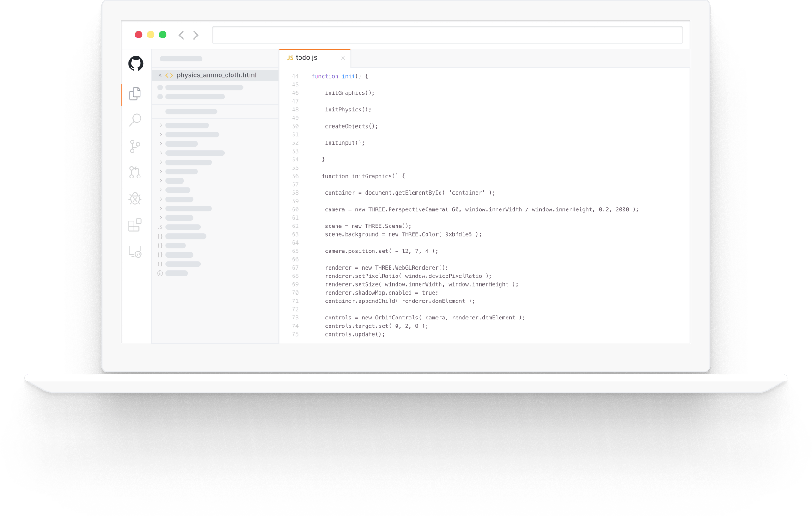The height and width of the screenshot is (516, 812).
Task: Close the physics_ammo_cloth.html open editor
Action: (160, 75)
